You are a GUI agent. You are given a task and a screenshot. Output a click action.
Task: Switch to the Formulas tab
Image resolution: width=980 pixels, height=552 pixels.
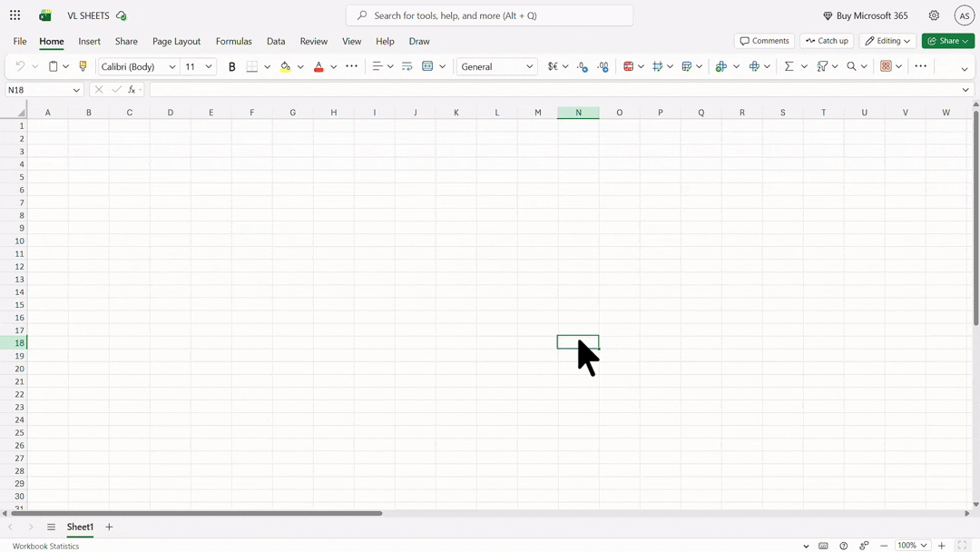click(x=234, y=41)
